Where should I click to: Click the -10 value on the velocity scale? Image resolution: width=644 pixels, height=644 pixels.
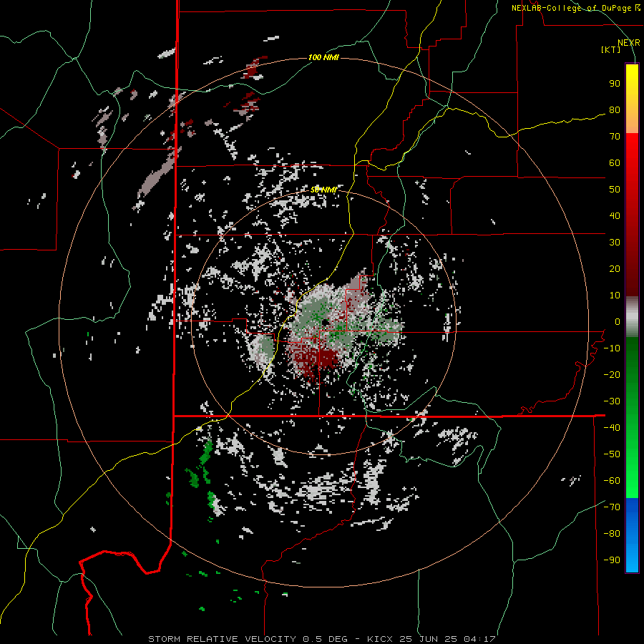pos(612,348)
